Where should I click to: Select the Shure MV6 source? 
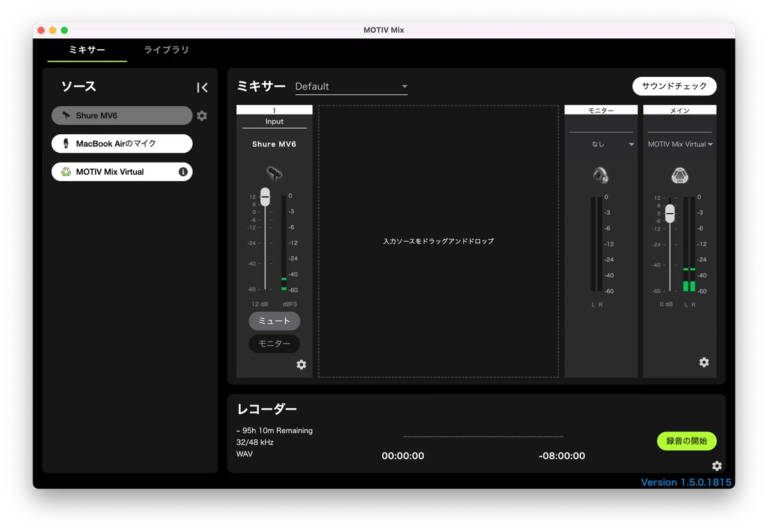click(122, 116)
